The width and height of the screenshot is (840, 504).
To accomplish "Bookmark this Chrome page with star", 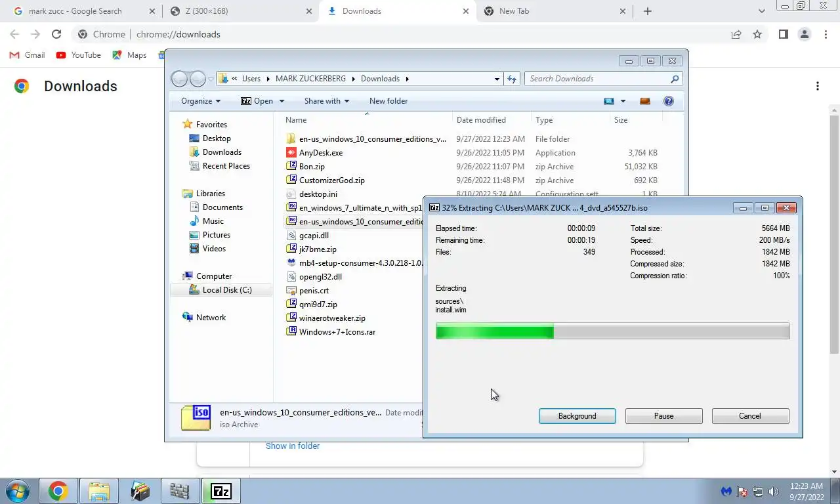I will coord(757,34).
